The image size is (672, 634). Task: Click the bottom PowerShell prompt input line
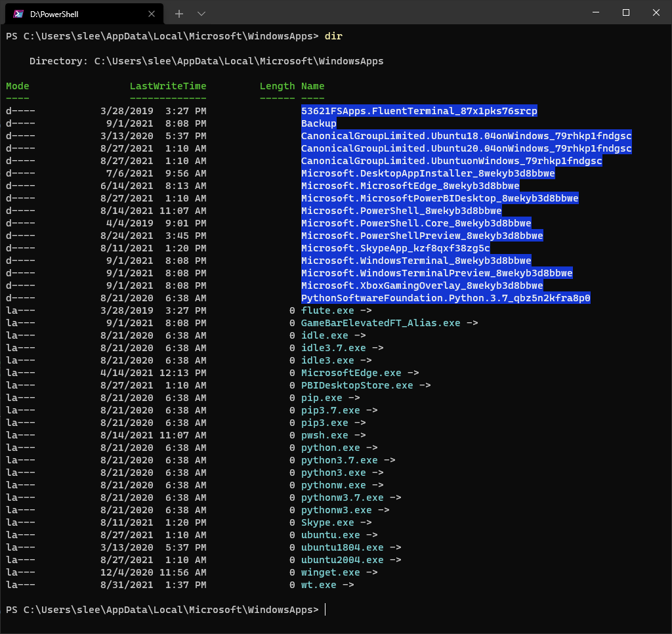coord(166,609)
